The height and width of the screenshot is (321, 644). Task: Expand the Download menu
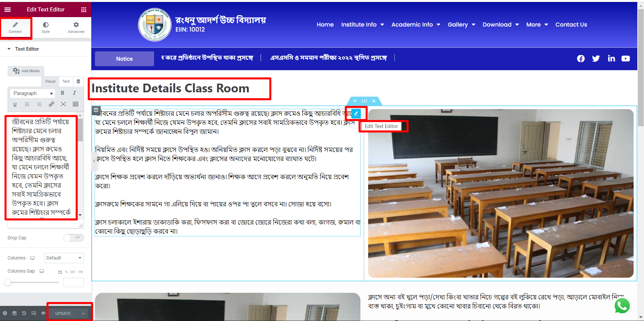coord(501,25)
